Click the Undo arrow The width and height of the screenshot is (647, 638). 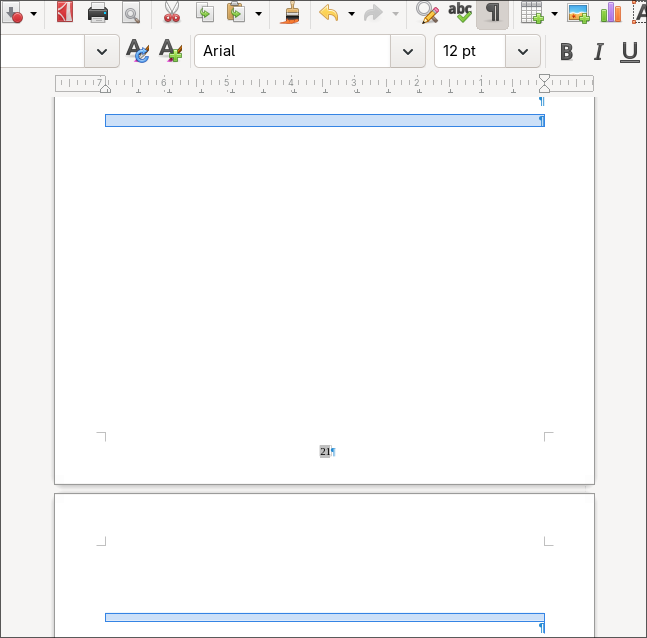tap(328, 13)
